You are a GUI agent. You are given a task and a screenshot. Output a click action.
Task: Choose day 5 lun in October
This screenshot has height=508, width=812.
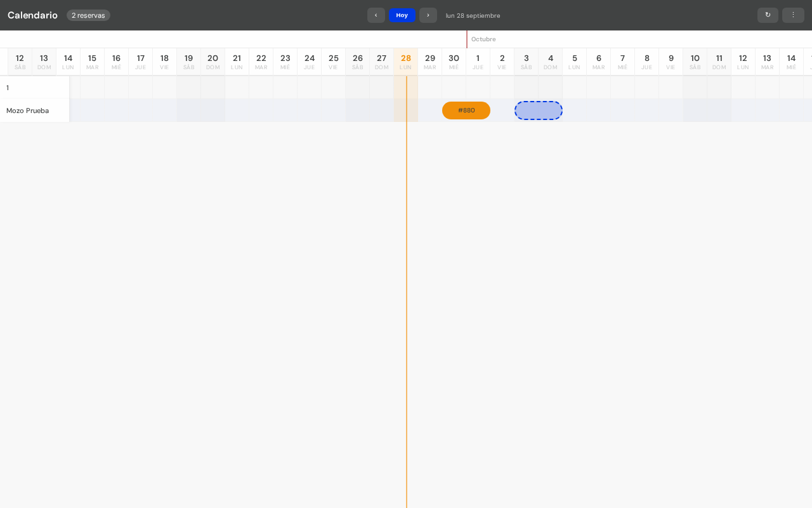[x=575, y=62]
